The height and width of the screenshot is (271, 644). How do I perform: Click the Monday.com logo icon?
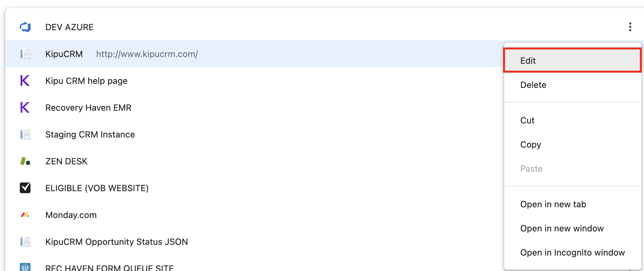click(x=25, y=215)
